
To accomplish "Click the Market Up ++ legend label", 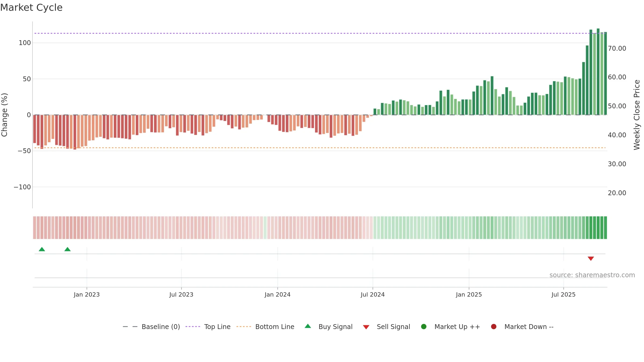I will coord(457,327).
